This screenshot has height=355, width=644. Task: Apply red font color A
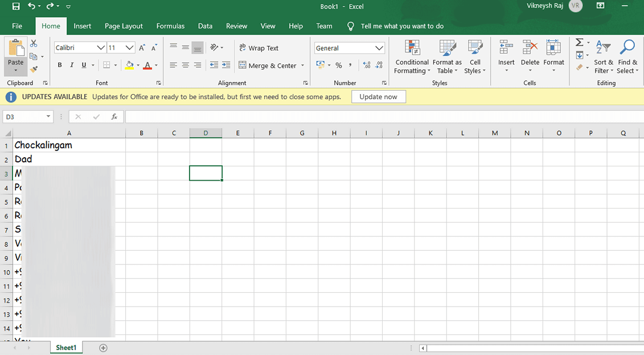[x=148, y=65]
